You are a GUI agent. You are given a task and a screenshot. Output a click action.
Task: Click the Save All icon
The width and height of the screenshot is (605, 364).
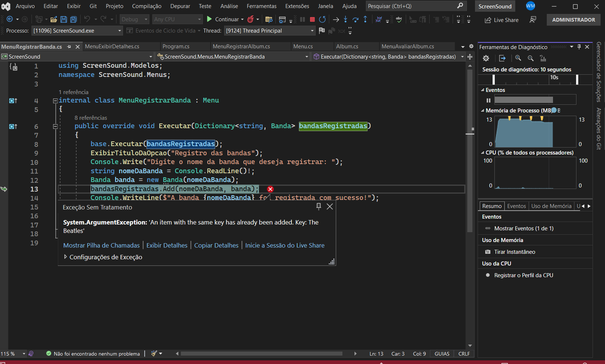click(x=73, y=19)
